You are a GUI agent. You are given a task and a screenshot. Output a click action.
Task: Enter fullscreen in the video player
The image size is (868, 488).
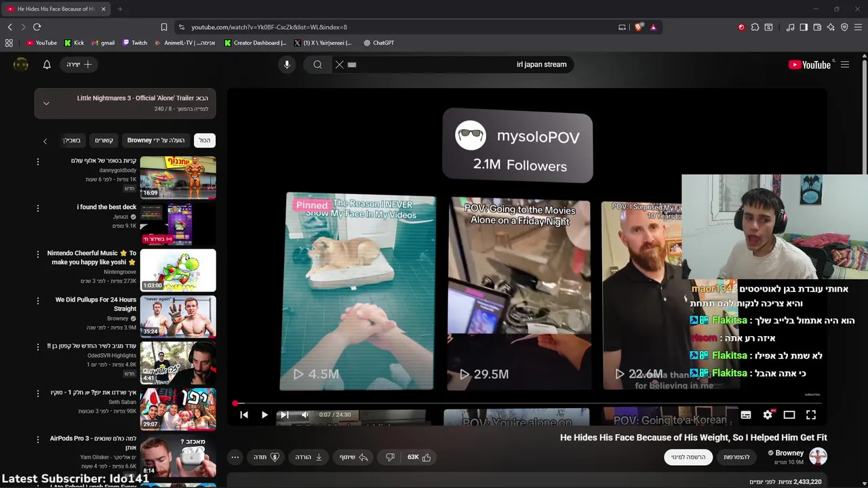811,415
